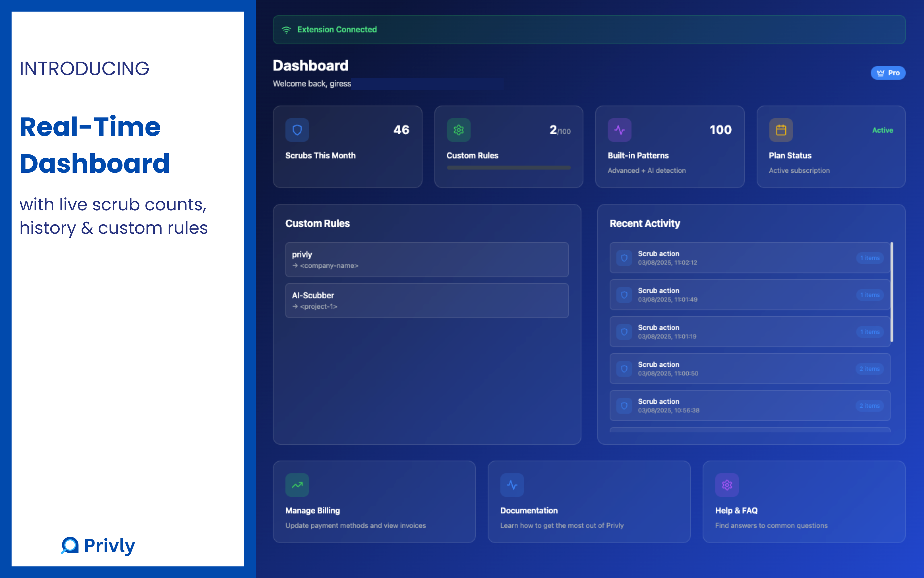924x578 pixels.
Task: Click the Custom Rules usage progress bar
Action: pyautogui.click(x=509, y=167)
